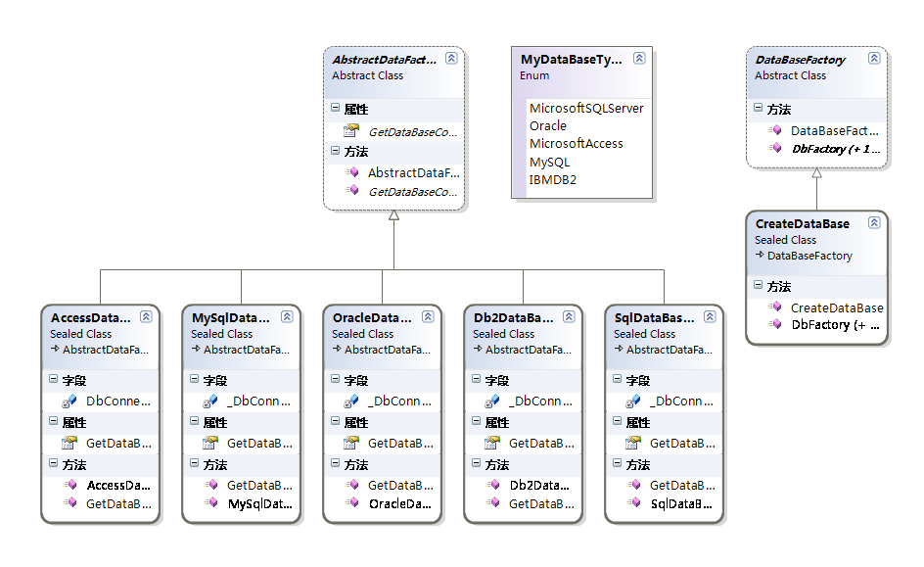Click method icon beside MySqlDat constructor
Image resolution: width=924 pixels, height=567 pixels.
click(211, 502)
